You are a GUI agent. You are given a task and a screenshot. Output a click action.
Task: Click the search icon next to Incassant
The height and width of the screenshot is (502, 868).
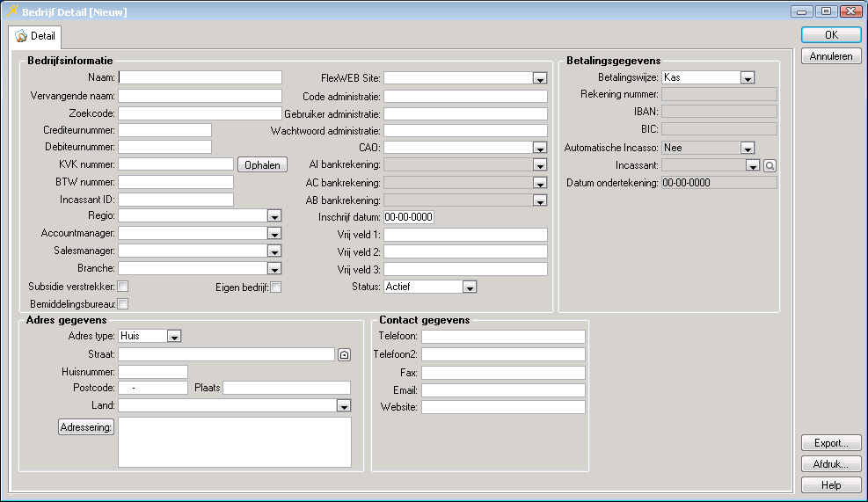[770, 165]
